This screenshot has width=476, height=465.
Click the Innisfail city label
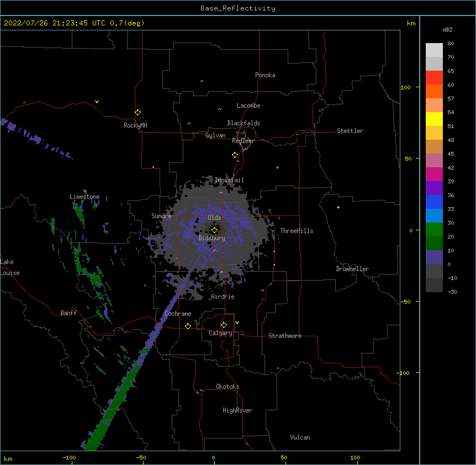click(x=229, y=180)
